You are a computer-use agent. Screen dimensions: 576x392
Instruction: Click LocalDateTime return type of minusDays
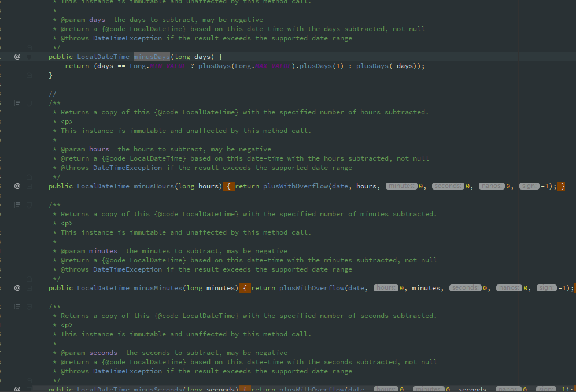click(x=103, y=57)
